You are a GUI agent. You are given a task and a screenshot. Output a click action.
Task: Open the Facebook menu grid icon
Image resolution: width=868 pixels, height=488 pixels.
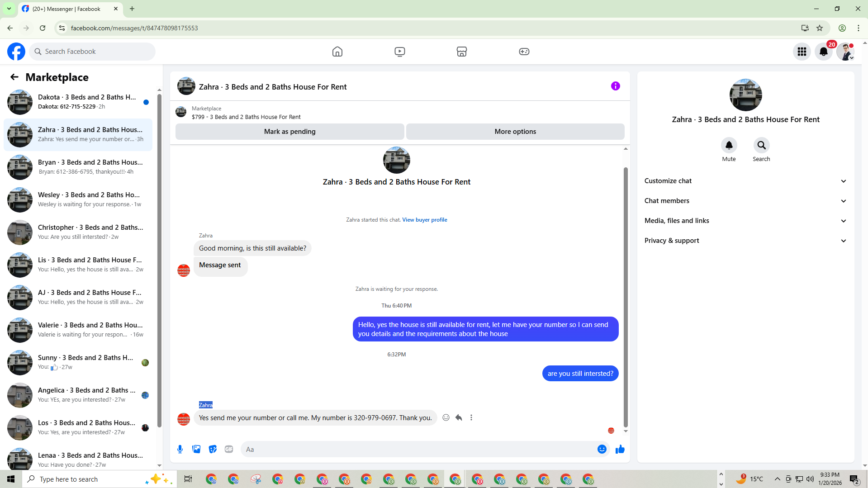(802, 52)
